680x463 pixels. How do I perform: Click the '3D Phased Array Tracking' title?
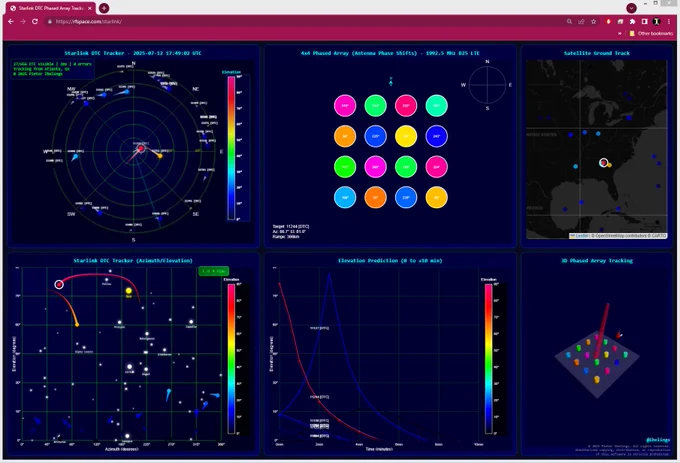coord(597,261)
